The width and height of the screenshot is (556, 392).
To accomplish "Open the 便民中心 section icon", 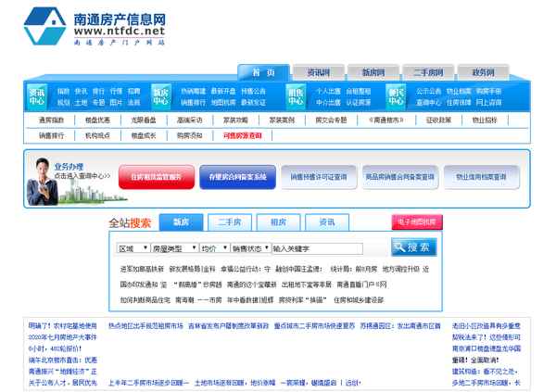I will [x=395, y=96].
